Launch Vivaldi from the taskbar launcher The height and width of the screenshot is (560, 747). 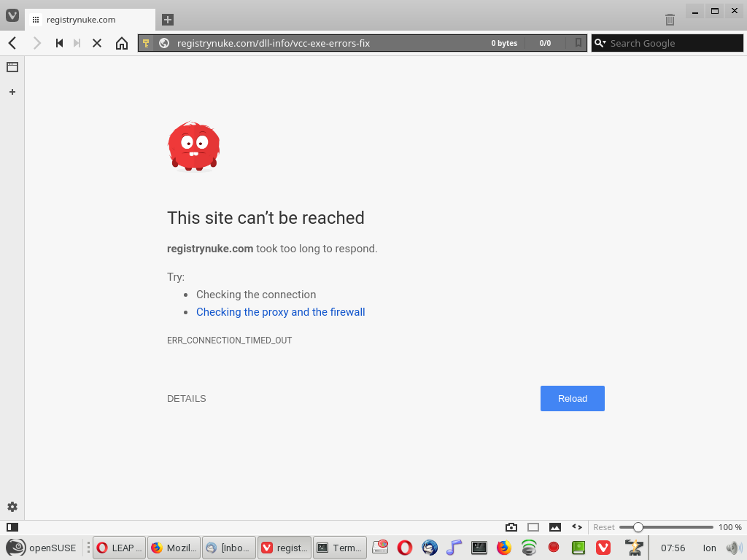(603, 548)
